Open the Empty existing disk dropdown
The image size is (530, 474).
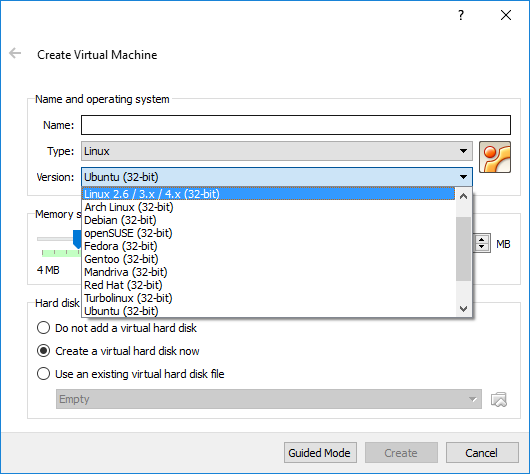tap(269, 399)
